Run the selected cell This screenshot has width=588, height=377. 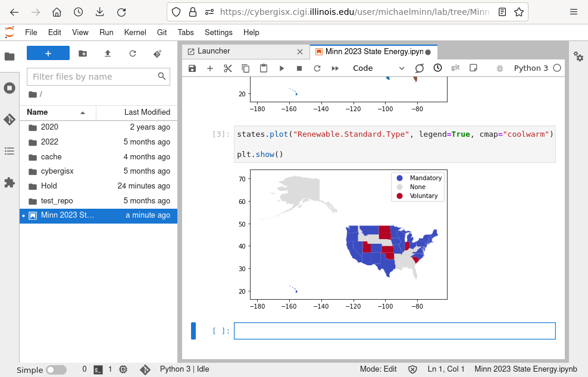tap(282, 68)
